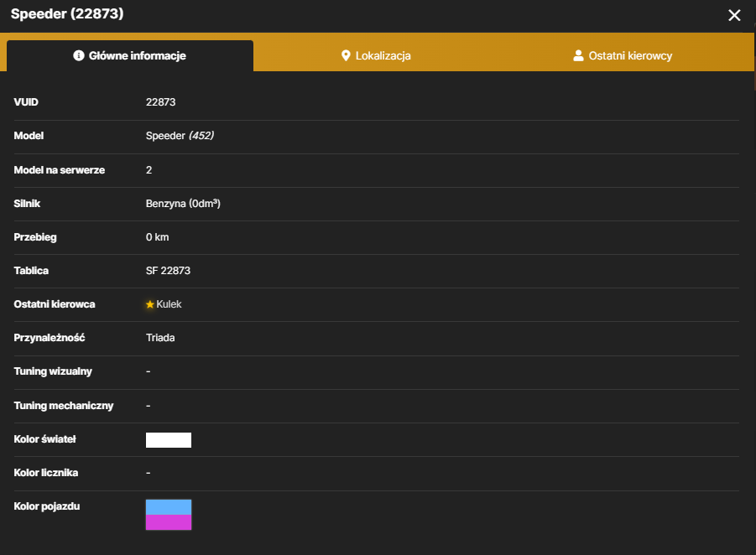Image resolution: width=756 pixels, height=555 pixels.
Task: Click the magenta vehicle color swatch
Action: pyautogui.click(x=169, y=522)
